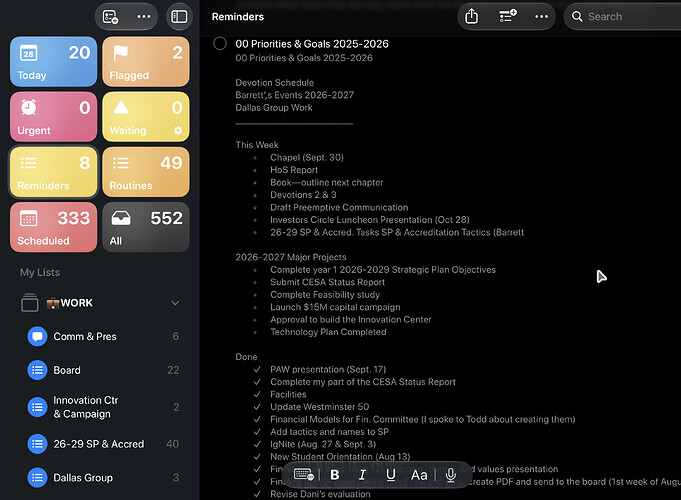Click 'HoS Report' bullet

(x=294, y=170)
